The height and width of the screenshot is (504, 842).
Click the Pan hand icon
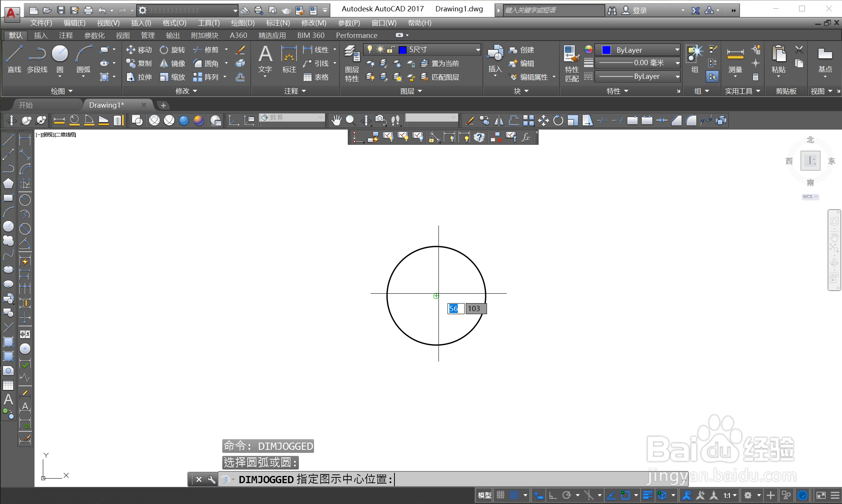pyautogui.click(x=336, y=121)
